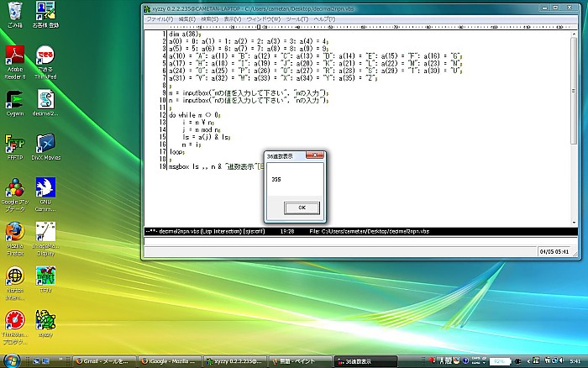This screenshot has height=368, width=588.
Task: Open the お客様登録 desktop shortcut
Action: pos(45,14)
